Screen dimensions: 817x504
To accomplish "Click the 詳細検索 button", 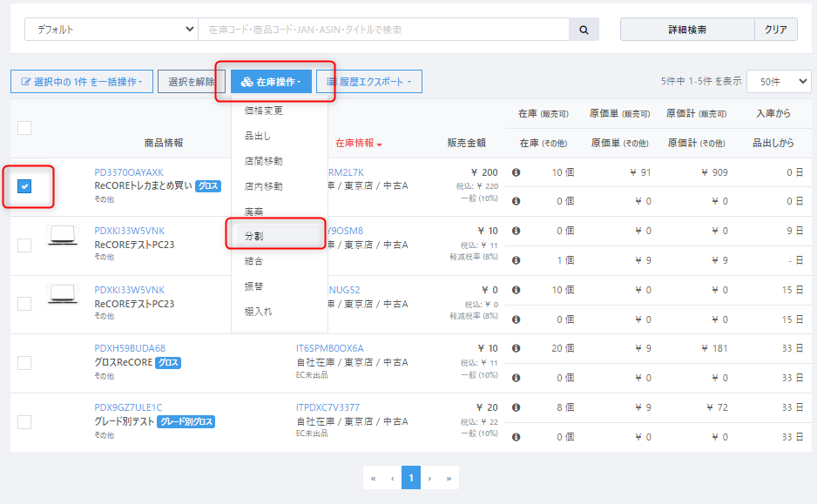I will pos(687,30).
